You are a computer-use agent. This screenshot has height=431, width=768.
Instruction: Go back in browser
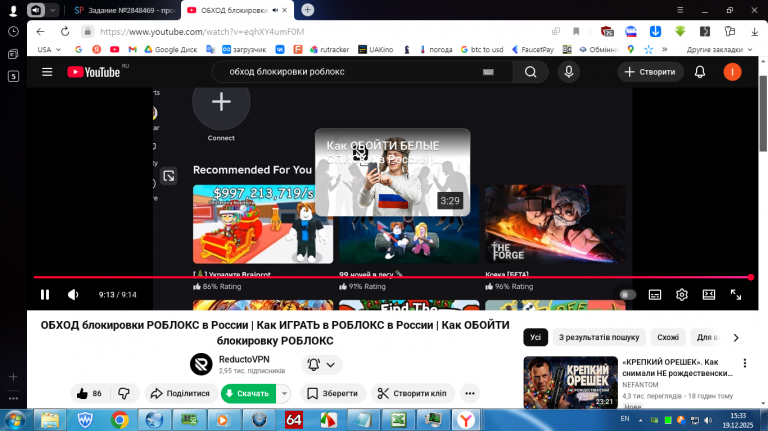41,31
